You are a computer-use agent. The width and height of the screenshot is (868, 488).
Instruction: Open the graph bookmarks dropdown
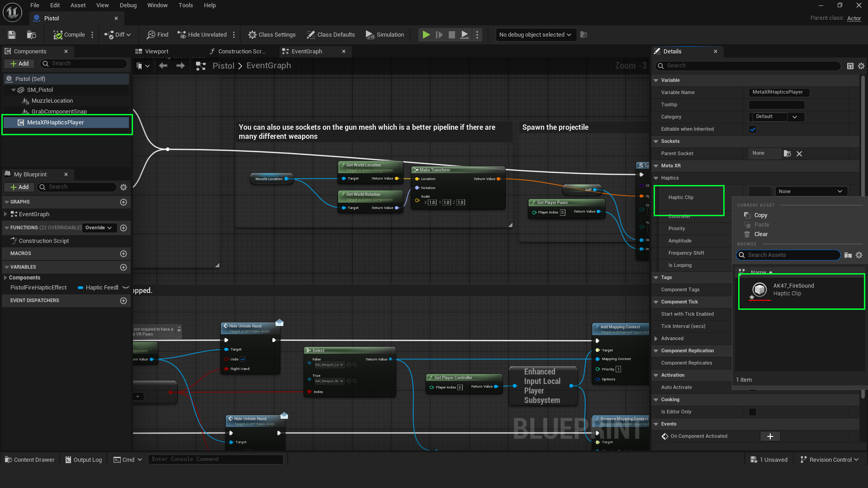[143, 66]
